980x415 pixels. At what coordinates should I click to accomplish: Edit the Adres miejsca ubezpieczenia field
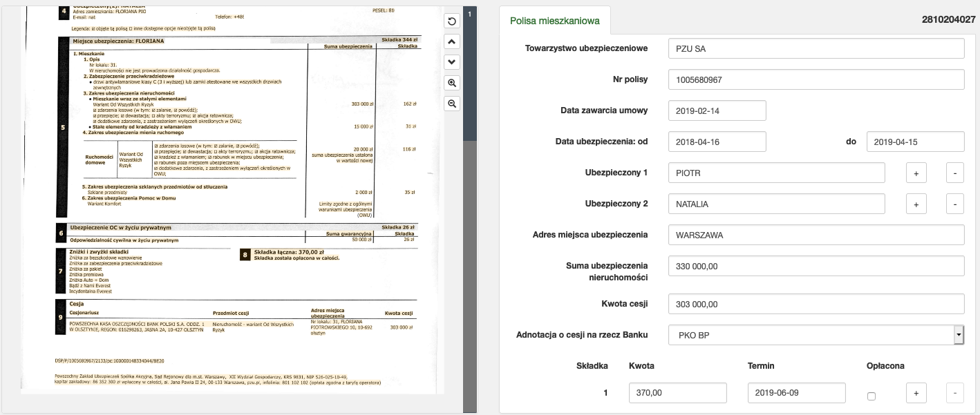pos(816,235)
